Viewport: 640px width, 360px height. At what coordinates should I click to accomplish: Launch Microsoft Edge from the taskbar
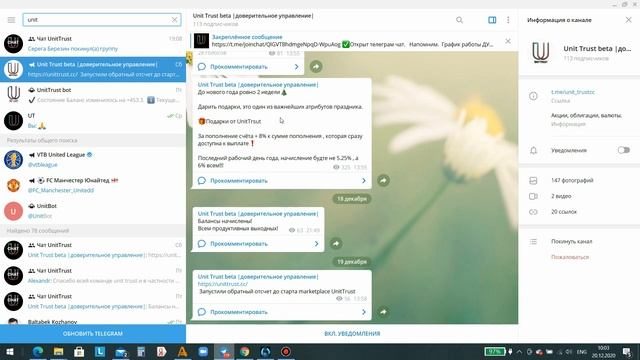coord(38,352)
